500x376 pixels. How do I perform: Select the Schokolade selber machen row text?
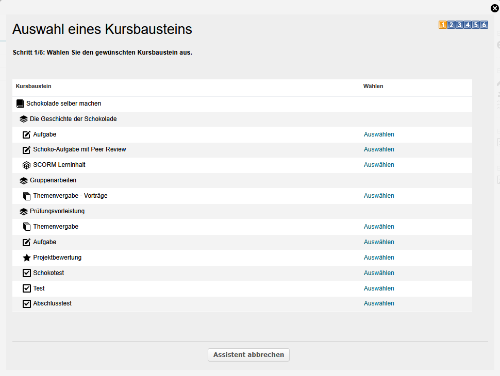64,104
